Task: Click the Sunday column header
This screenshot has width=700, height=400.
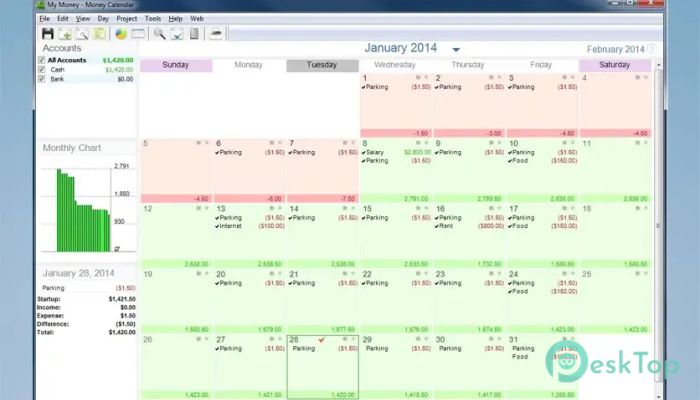Action: (x=176, y=65)
